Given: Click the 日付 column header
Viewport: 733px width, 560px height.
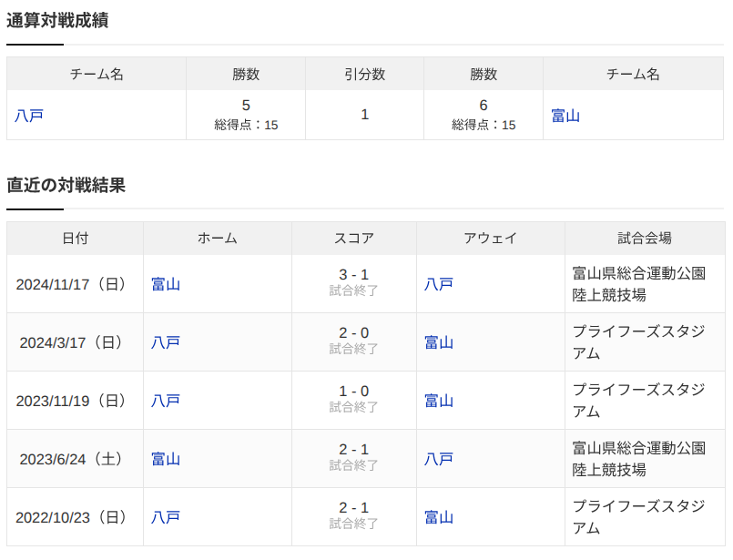Looking at the screenshot, I should point(75,239).
